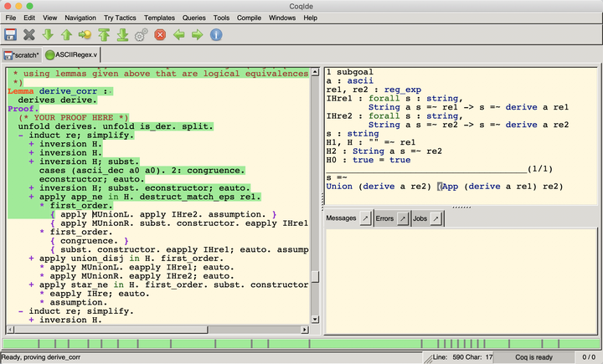The width and height of the screenshot is (603, 364).
Task: Go to previous occurrence green left arrow
Action: click(x=179, y=35)
